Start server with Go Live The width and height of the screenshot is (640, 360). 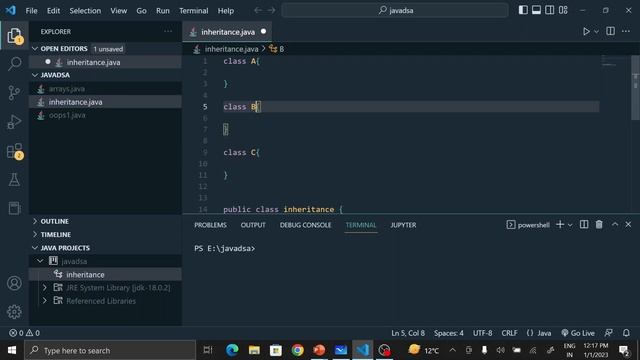[578, 333]
